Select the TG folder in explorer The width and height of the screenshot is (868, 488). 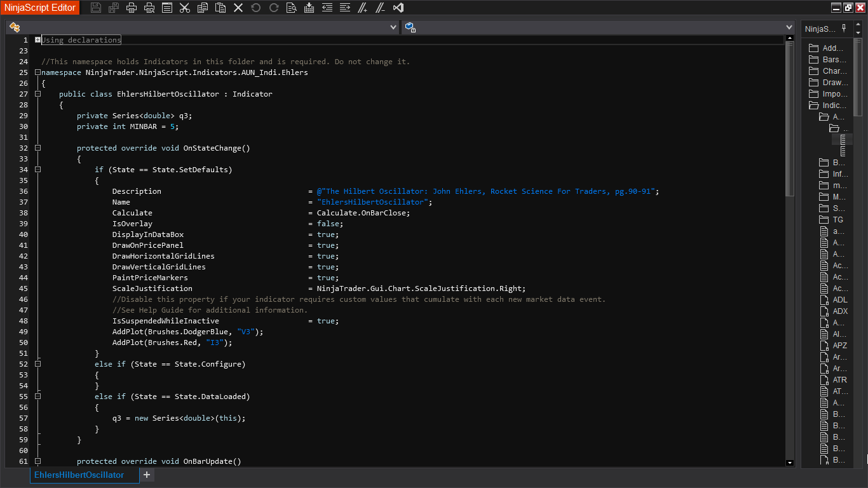click(837, 220)
